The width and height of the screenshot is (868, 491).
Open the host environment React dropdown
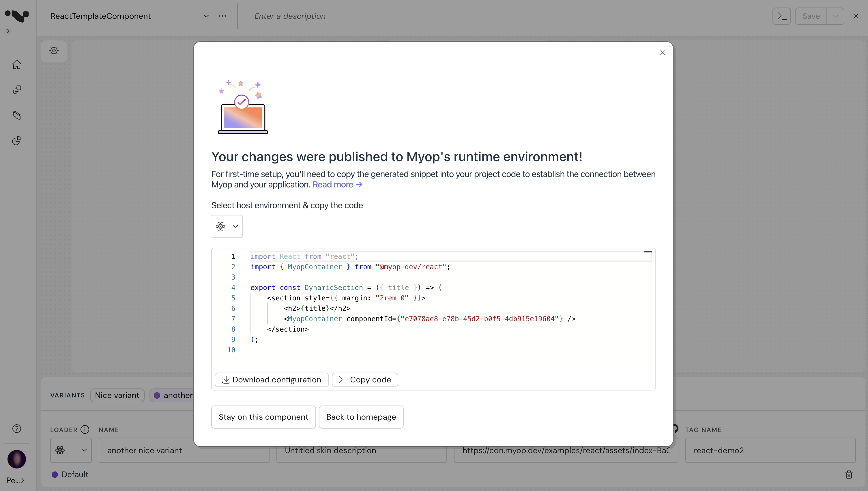227,226
